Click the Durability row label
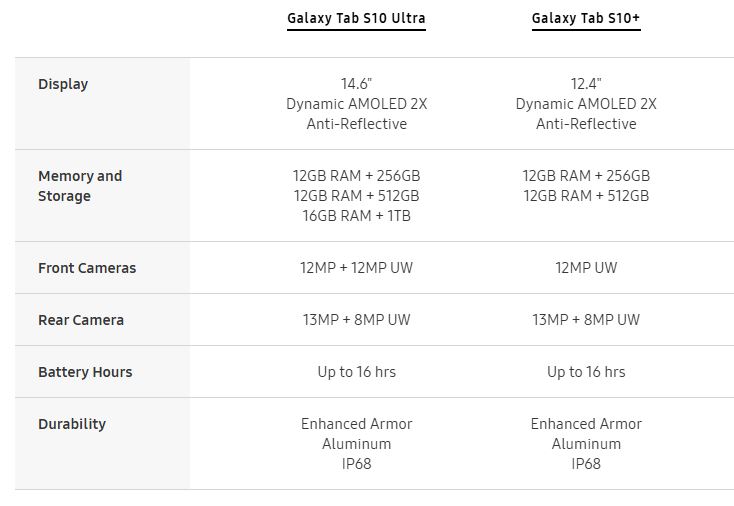 point(72,424)
